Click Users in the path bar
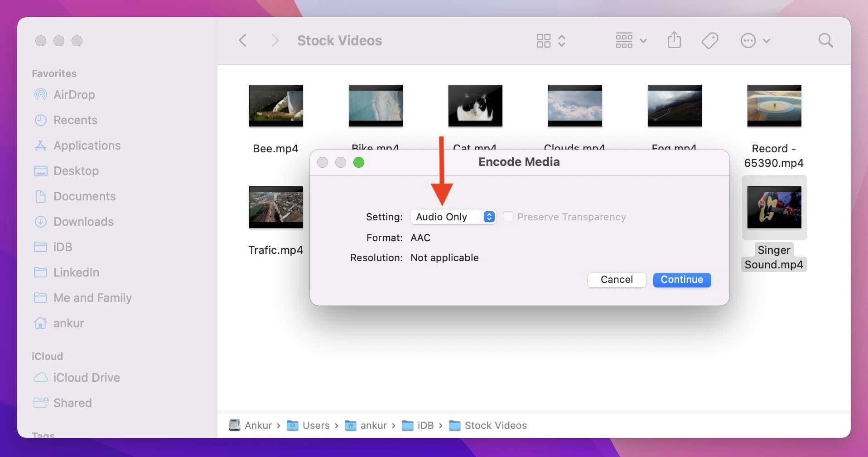The width and height of the screenshot is (868, 457). tap(315, 425)
